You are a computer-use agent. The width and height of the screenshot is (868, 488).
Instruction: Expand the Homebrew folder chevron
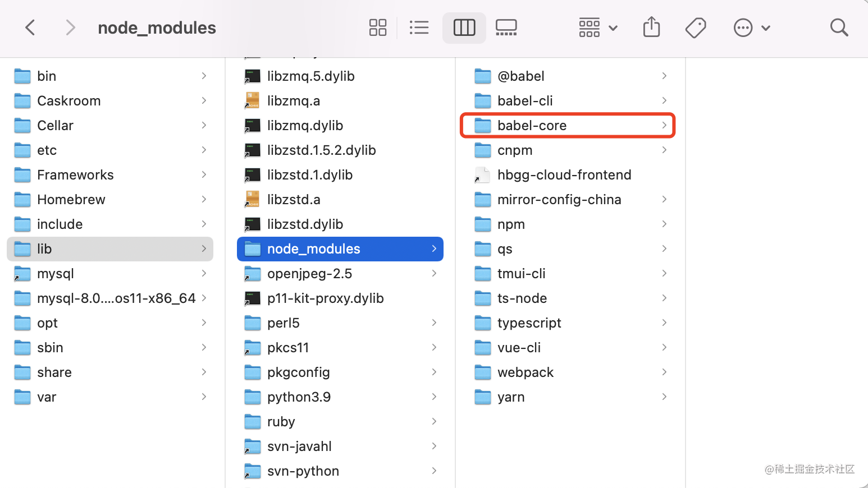tap(204, 199)
